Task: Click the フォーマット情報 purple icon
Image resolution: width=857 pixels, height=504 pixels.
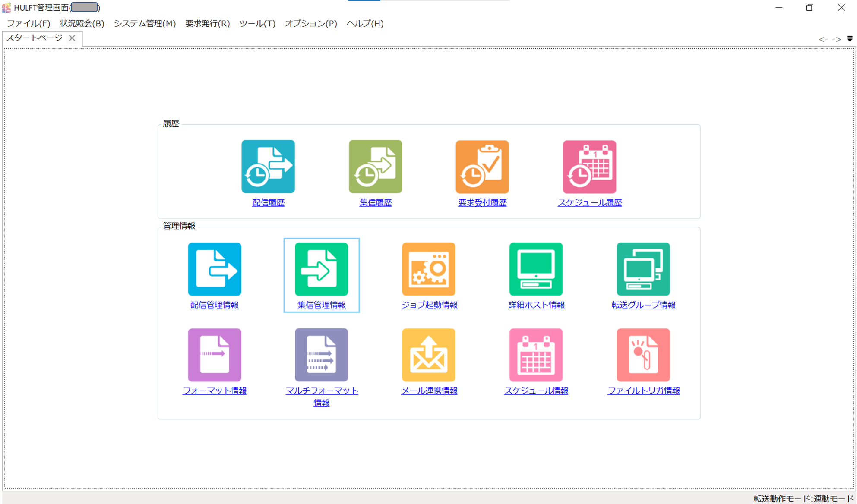Action: [x=214, y=355]
